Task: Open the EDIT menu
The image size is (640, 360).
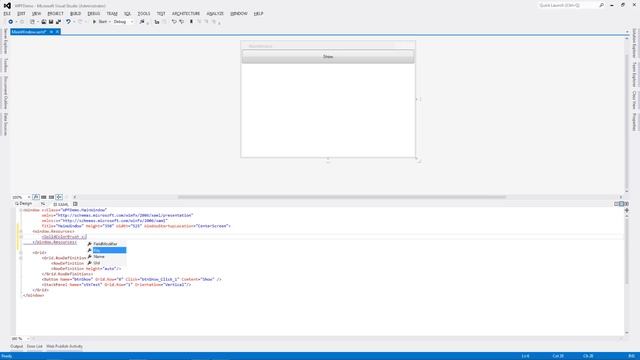Action: click(x=21, y=13)
